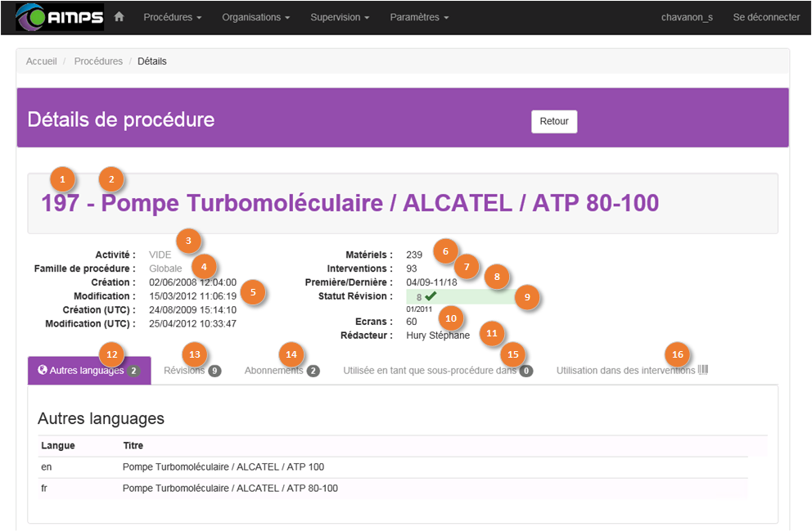Click the globe icon on Autres languages tab

pos(43,370)
